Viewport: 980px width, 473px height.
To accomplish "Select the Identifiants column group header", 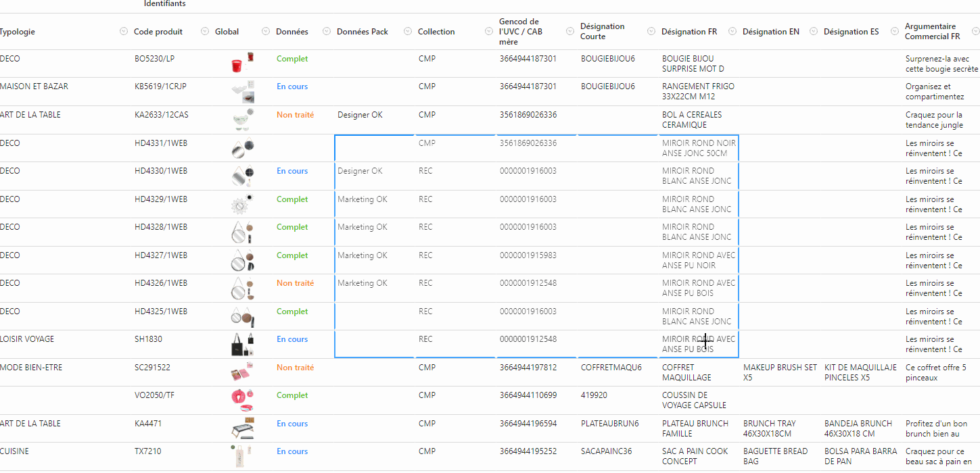I will (164, 4).
